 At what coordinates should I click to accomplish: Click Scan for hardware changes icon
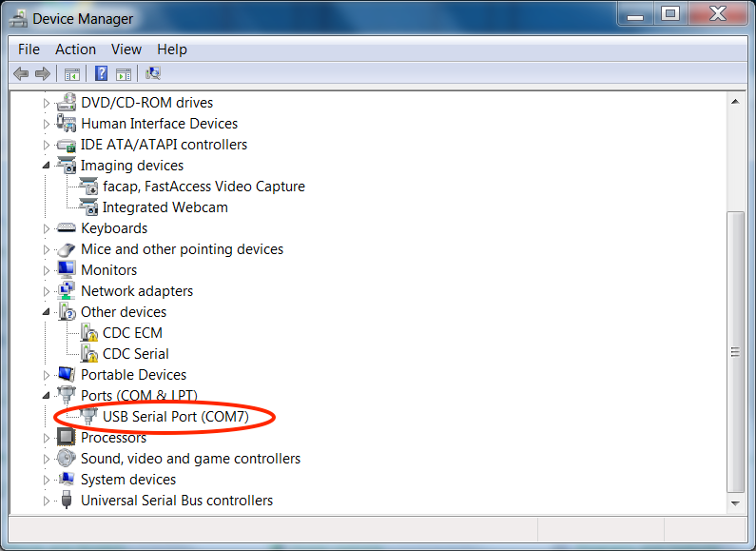pyautogui.click(x=153, y=73)
